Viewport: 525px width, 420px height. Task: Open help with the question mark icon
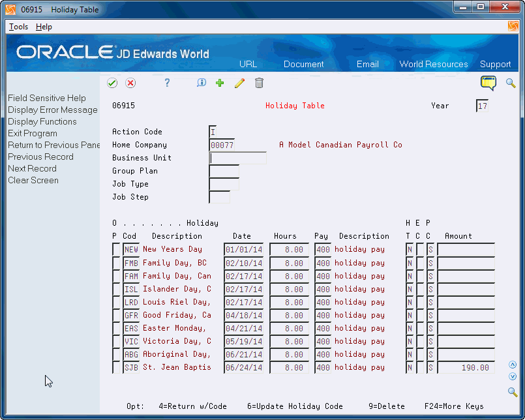click(x=167, y=83)
